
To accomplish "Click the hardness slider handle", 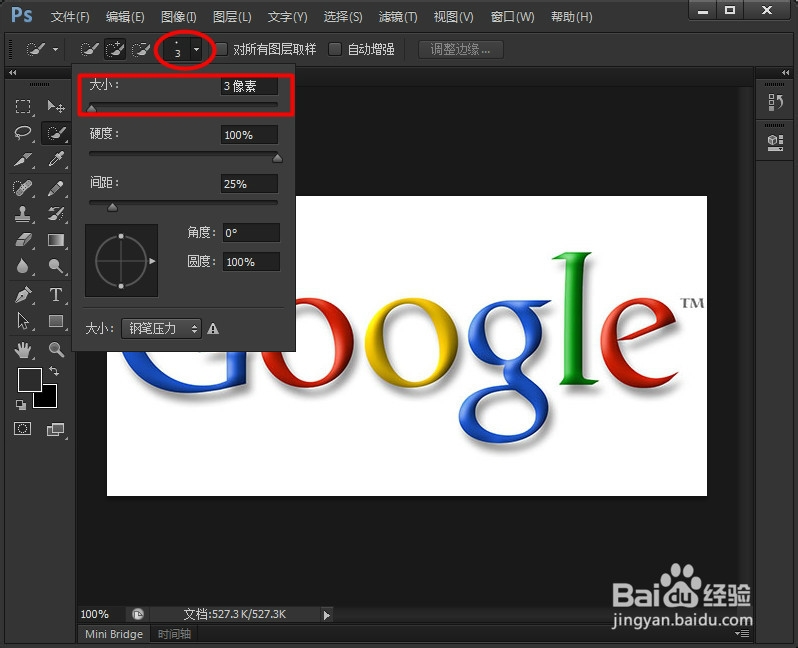I will (277, 158).
